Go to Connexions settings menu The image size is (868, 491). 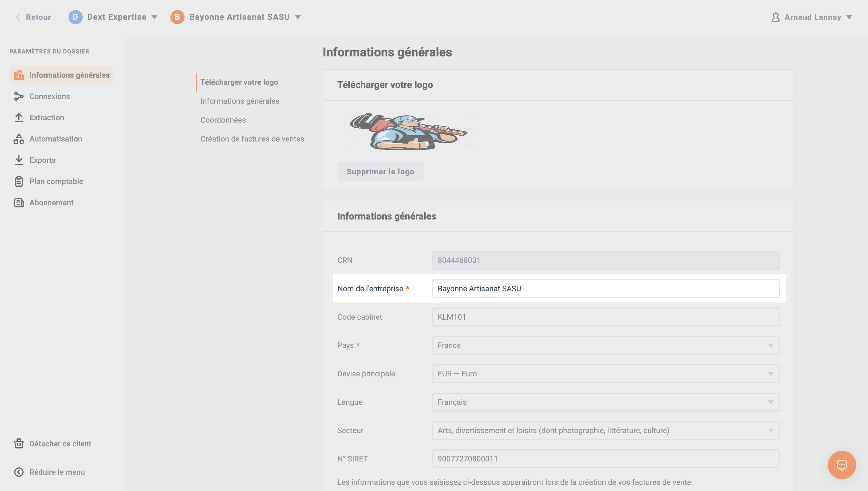[x=61, y=96]
